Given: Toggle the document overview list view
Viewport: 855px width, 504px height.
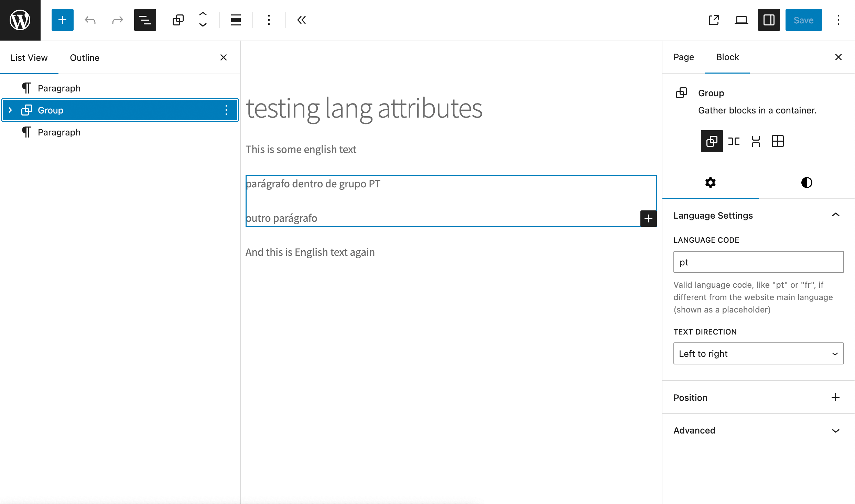Looking at the screenshot, I should pyautogui.click(x=145, y=20).
